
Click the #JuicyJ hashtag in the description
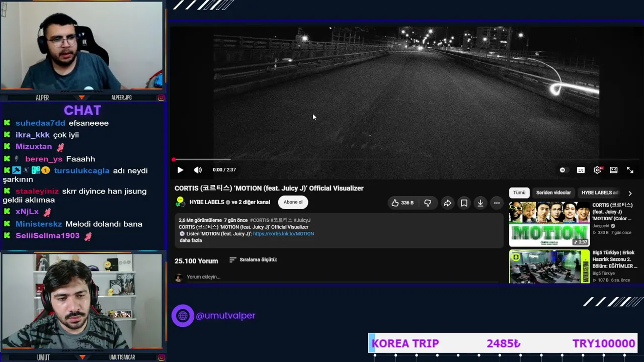(x=302, y=220)
